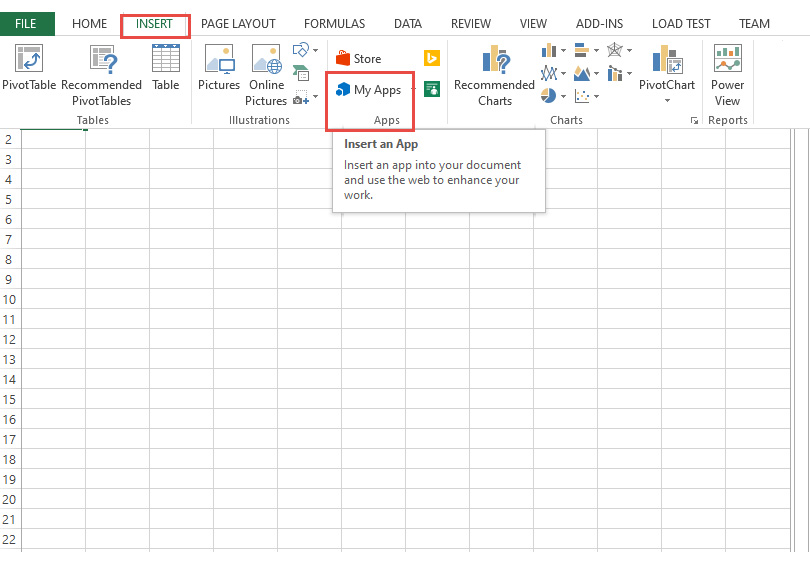Click the column chart icon
This screenshot has width=810, height=564.
point(549,50)
